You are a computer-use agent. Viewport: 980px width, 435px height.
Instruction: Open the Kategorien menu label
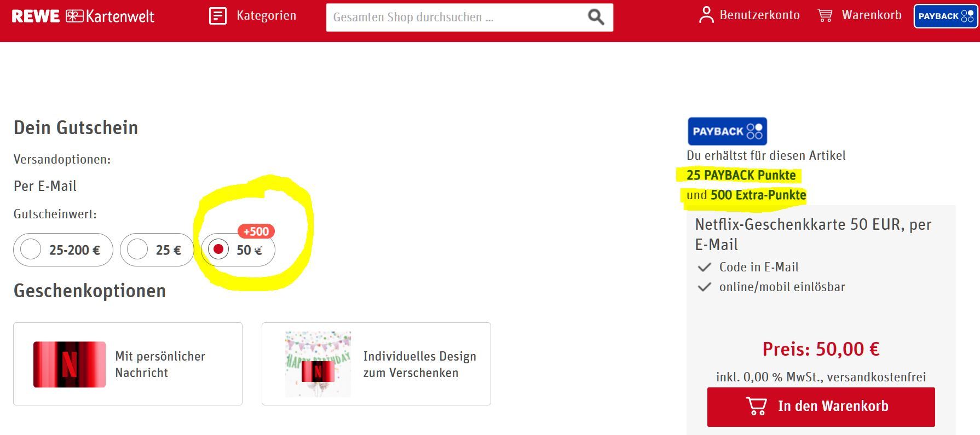(x=267, y=15)
